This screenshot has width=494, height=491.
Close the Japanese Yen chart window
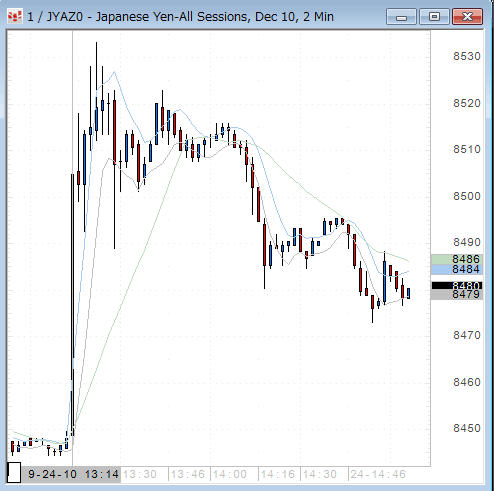pos(467,17)
